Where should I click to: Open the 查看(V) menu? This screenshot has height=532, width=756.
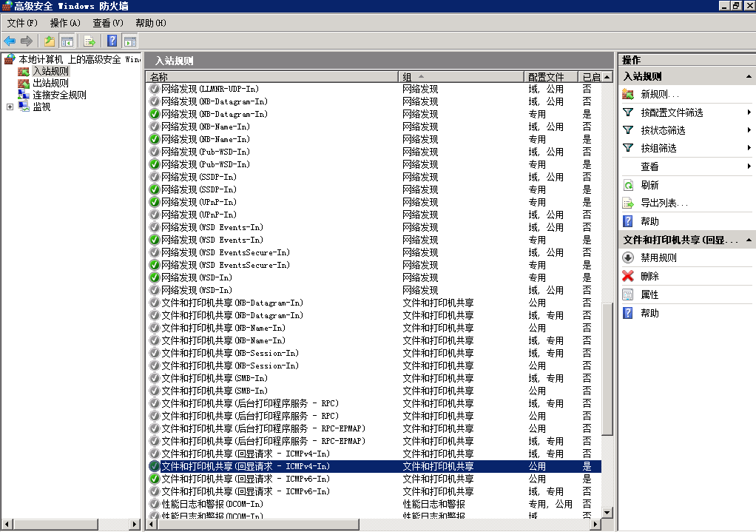tap(107, 23)
